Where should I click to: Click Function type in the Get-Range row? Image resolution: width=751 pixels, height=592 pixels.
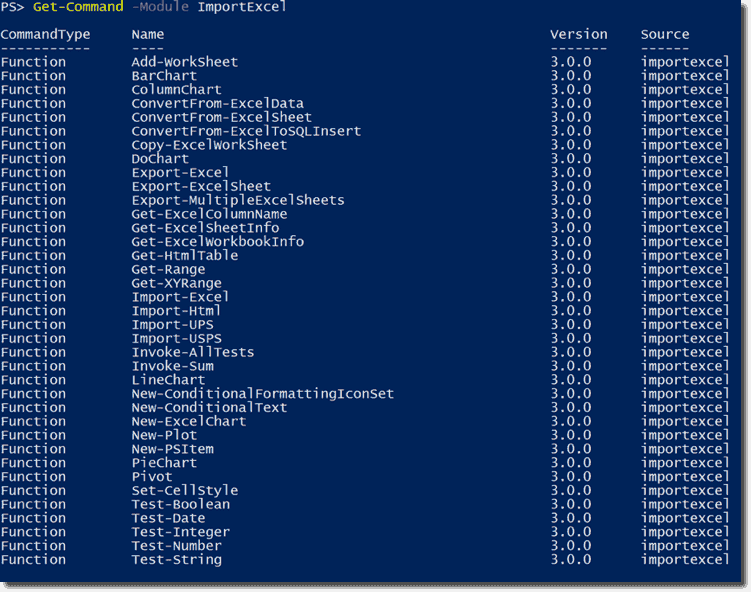click(x=33, y=270)
